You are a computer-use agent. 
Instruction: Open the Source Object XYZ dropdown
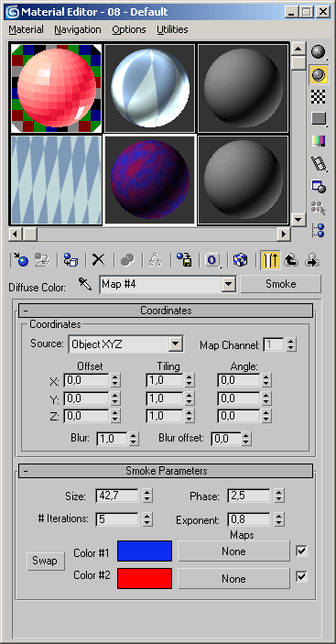point(176,344)
